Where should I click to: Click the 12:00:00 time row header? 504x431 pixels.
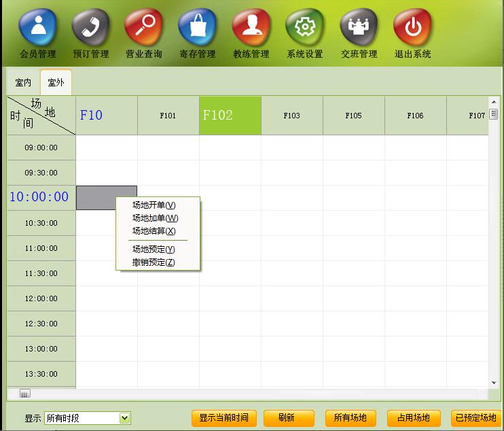(x=41, y=298)
